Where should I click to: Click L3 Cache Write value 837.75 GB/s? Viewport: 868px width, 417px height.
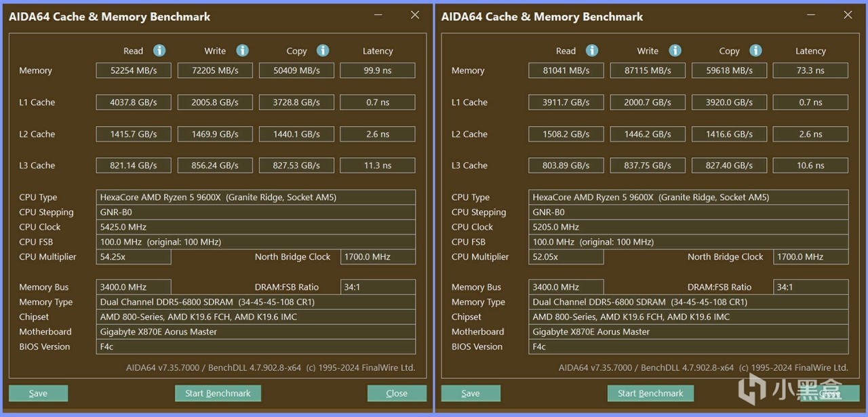pos(648,165)
